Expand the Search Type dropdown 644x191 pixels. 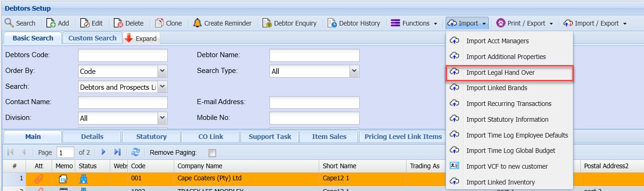tap(355, 71)
